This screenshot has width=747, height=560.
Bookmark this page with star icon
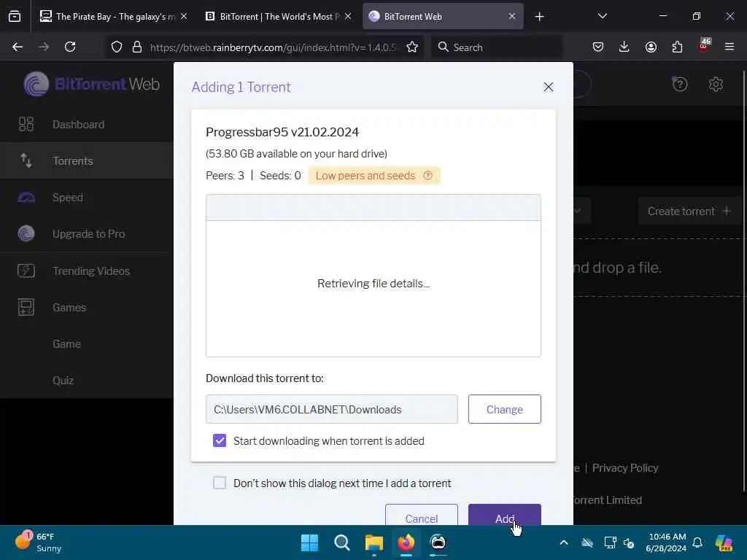coord(412,47)
